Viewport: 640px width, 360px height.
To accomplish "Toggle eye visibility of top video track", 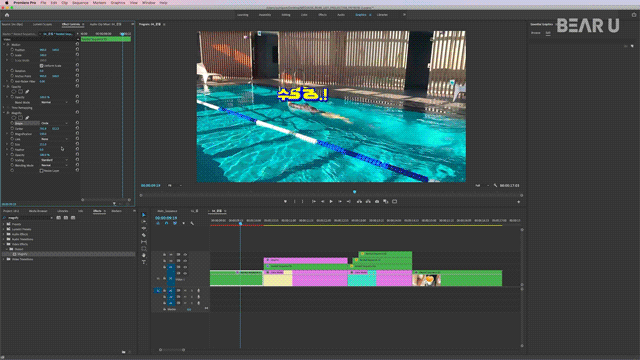I will 185,254.
